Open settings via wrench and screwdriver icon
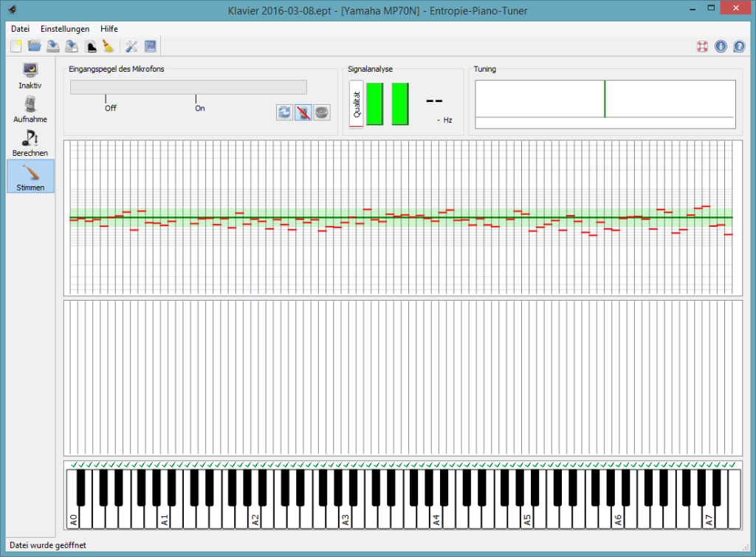The width and height of the screenshot is (756, 557). [x=131, y=47]
